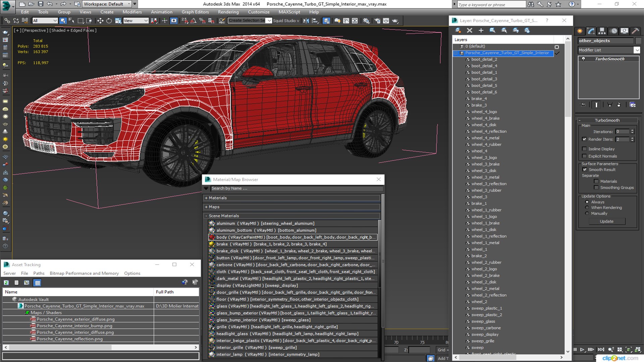This screenshot has width=644, height=362.
Task: Click the brake material yellow swatch
Action: pos(212,244)
